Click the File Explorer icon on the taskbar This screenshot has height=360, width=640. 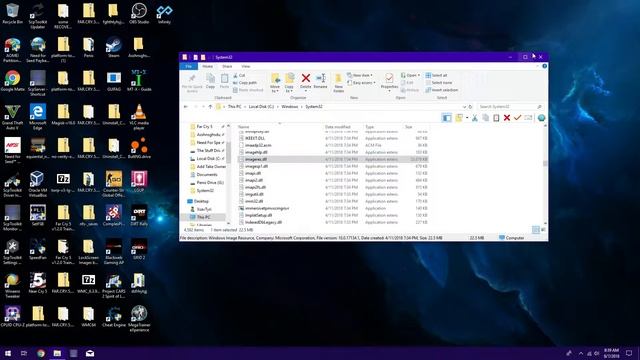pos(57,353)
